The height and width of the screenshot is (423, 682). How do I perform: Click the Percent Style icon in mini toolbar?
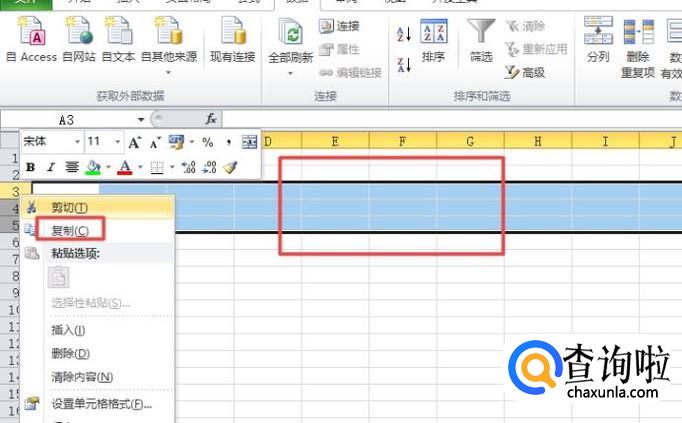click(208, 143)
